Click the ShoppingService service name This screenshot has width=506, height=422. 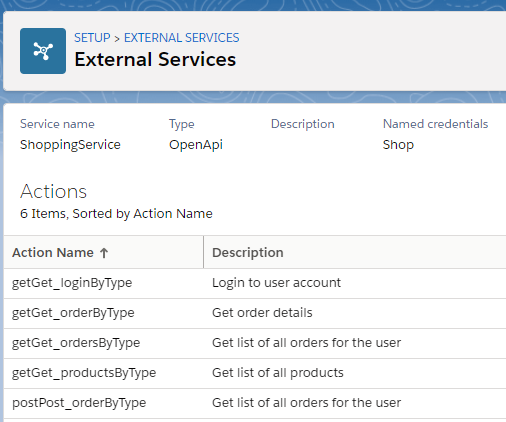[70, 145]
